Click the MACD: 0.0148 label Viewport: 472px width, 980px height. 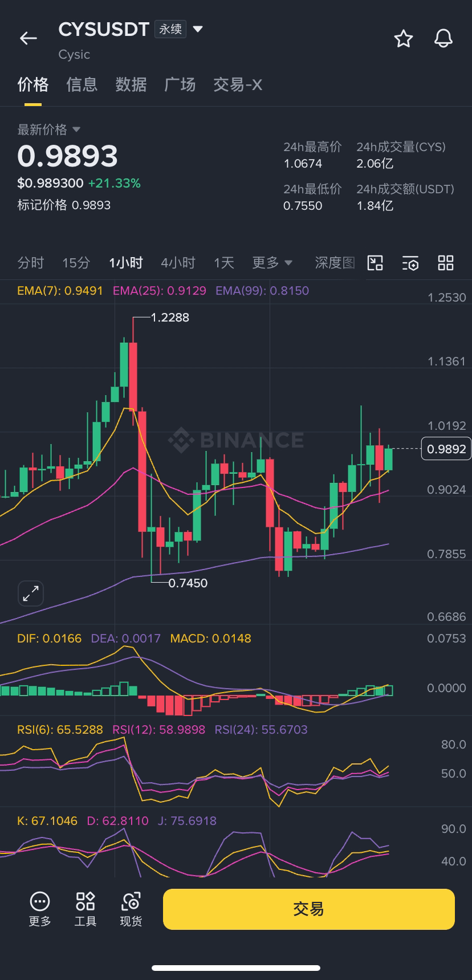(210, 639)
